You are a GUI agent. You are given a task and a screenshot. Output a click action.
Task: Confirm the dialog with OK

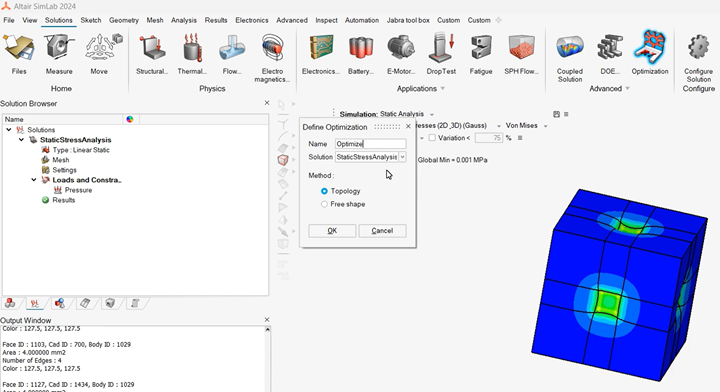pos(332,230)
